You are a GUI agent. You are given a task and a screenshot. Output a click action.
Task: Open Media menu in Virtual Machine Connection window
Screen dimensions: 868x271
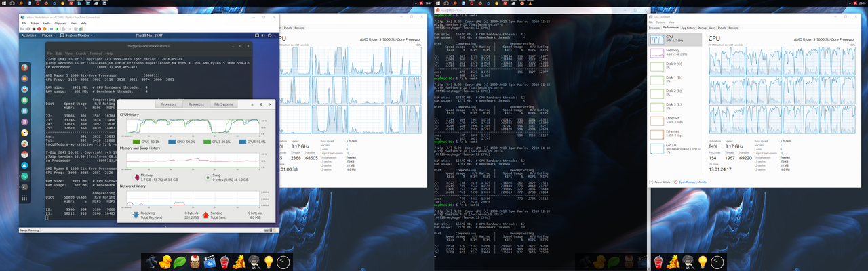tap(46, 23)
